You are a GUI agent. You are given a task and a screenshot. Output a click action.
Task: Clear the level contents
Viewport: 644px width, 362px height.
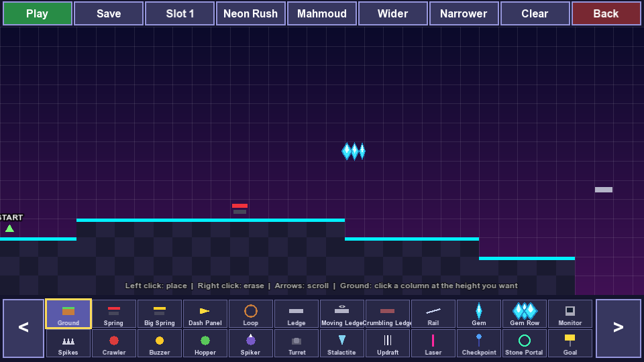coord(535,13)
